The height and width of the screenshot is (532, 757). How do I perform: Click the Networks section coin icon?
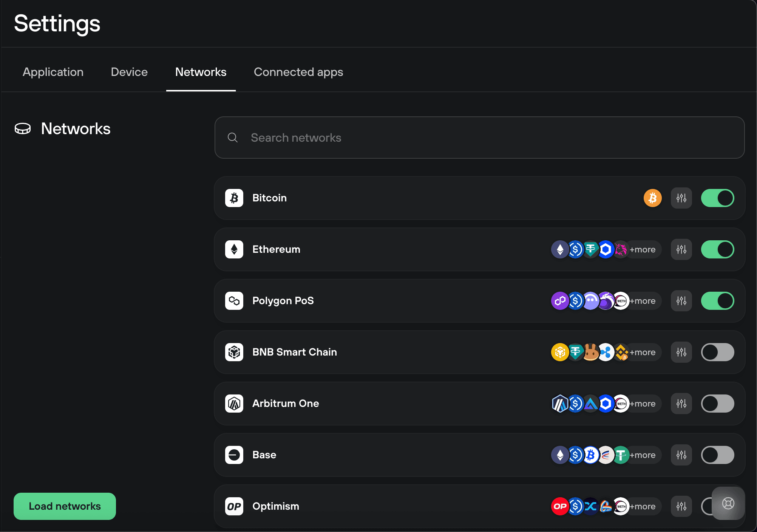click(x=23, y=129)
